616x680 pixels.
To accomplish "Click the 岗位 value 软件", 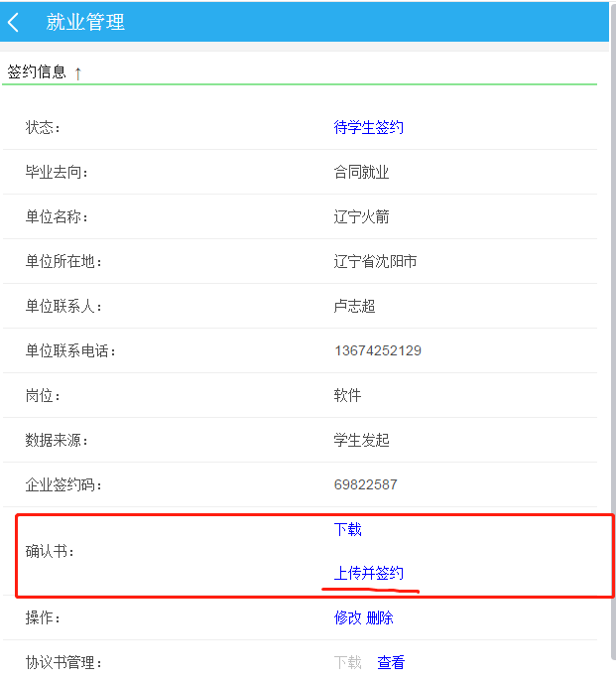I will (347, 395).
